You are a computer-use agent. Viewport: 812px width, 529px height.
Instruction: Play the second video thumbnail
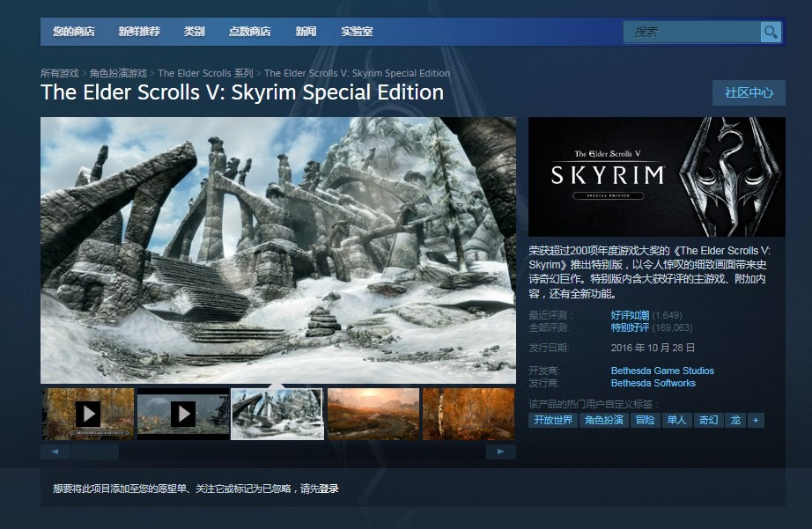[183, 414]
